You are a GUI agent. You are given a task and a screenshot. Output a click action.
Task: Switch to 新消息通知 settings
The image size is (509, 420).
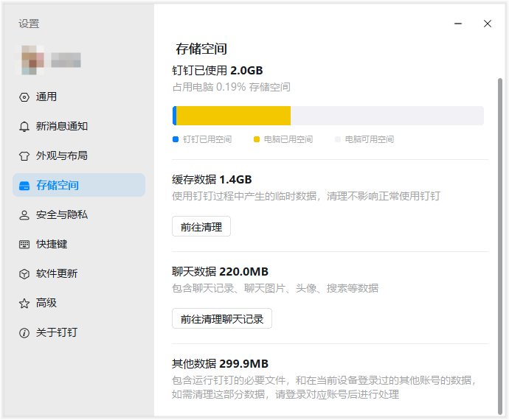[62, 127]
